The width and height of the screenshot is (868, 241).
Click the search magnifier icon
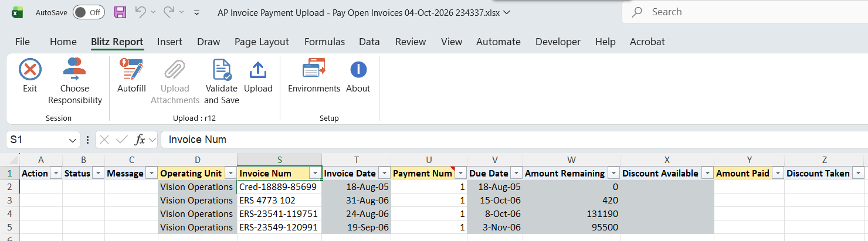click(636, 12)
